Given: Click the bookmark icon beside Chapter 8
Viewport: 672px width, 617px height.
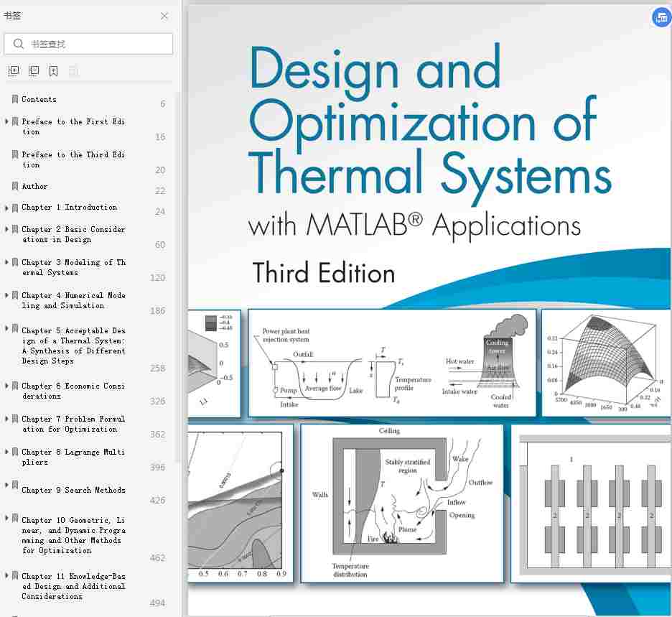Looking at the screenshot, I should point(15,452).
